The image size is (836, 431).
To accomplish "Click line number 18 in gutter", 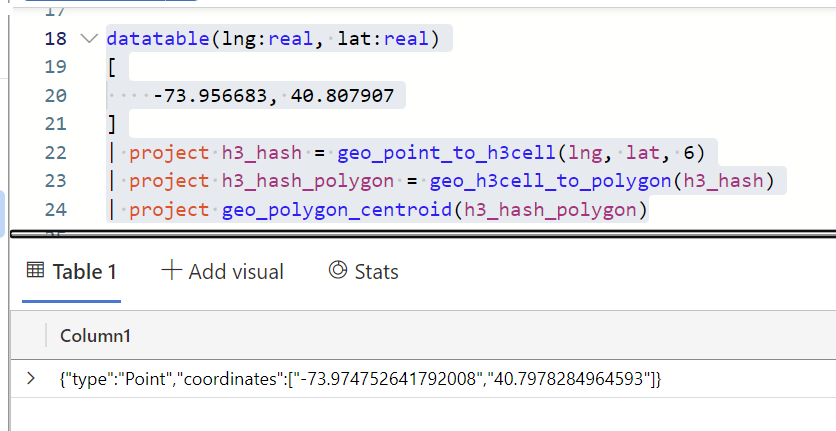I will pyautogui.click(x=55, y=39).
